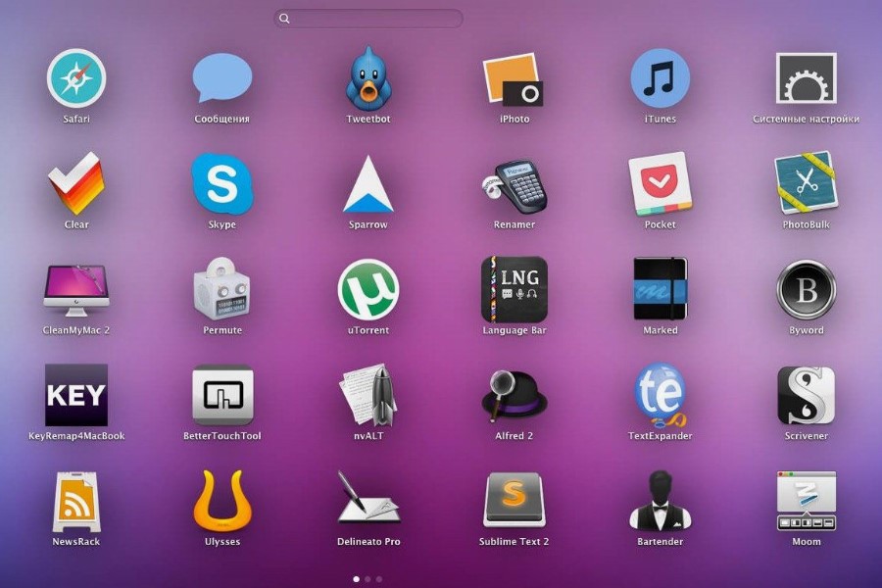
Task: Open Системные настройки (System Preferences)
Action: coord(806,79)
